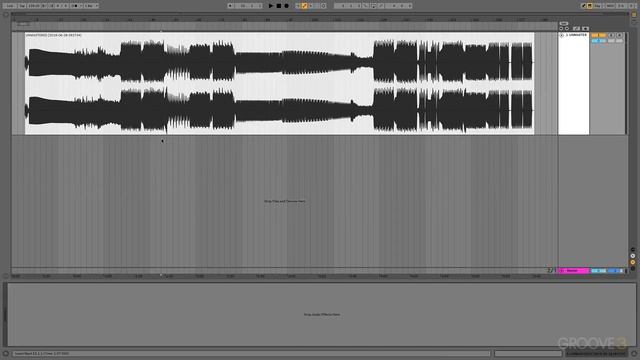640x360 pixels.
Task: Toggle Lock Envelopes button
Action: click(585, 29)
